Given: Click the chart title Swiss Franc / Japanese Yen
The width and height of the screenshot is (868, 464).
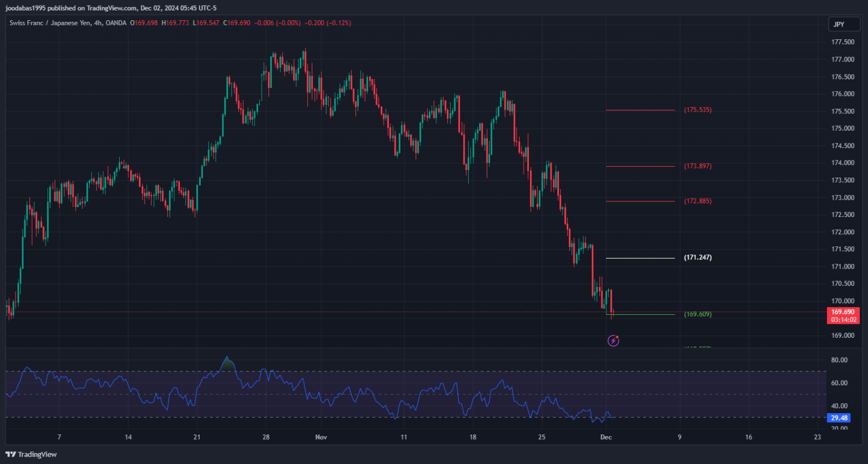Looking at the screenshot, I should (x=50, y=23).
